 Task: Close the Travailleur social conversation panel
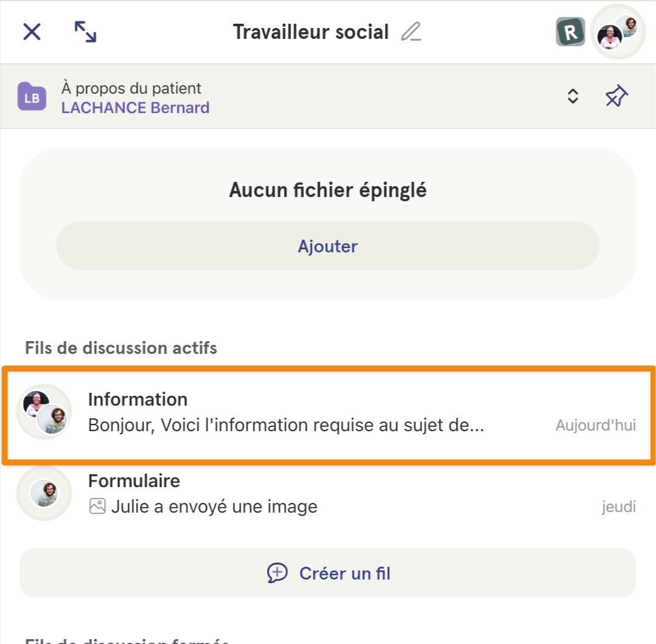pos(32,32)
